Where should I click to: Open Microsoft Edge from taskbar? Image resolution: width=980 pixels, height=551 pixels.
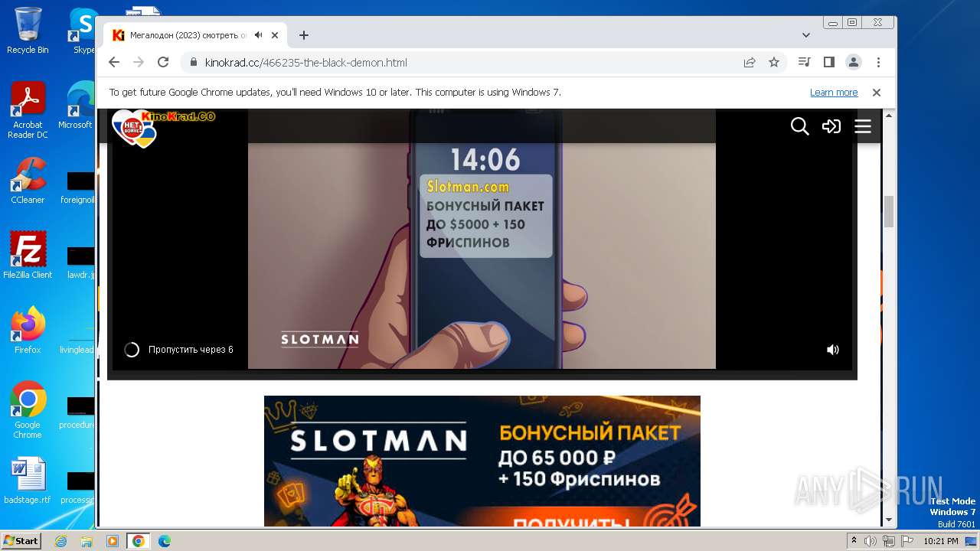(165, 541)
